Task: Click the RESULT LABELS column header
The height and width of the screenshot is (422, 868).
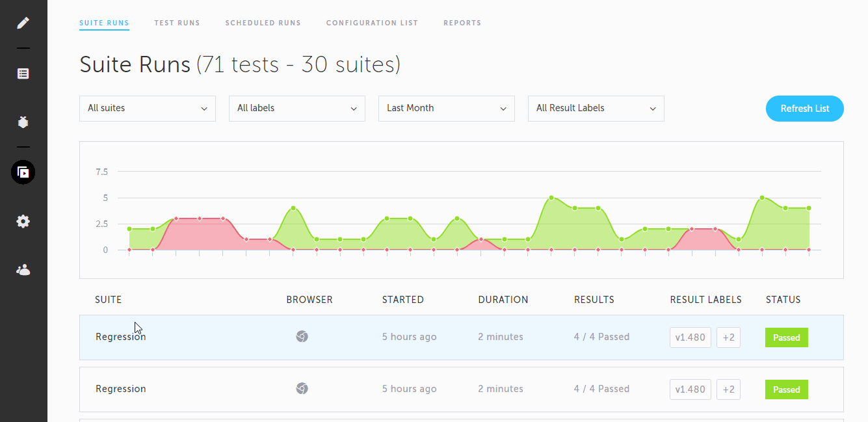Action: [706, 300]
